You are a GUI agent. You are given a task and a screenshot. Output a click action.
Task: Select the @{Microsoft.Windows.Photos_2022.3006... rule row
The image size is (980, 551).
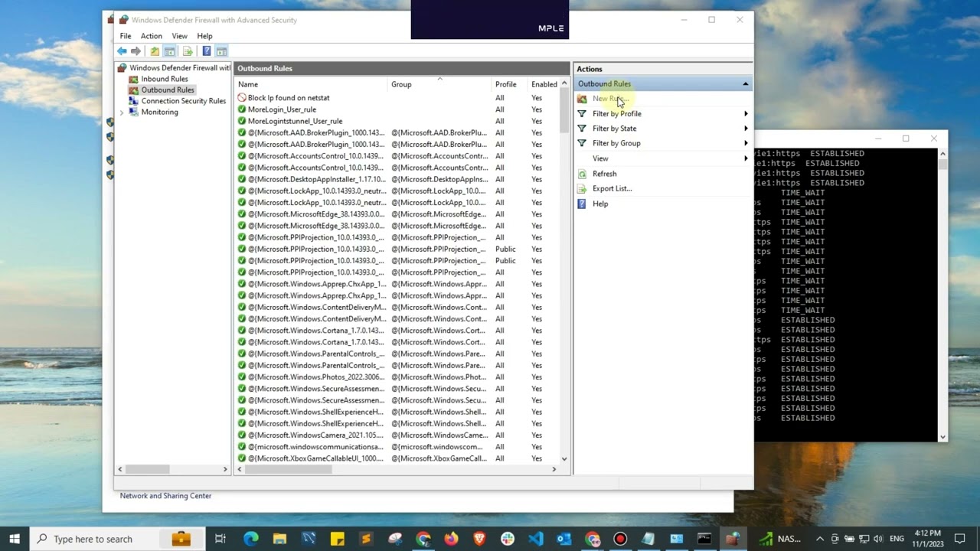click(x=397, y=377)
